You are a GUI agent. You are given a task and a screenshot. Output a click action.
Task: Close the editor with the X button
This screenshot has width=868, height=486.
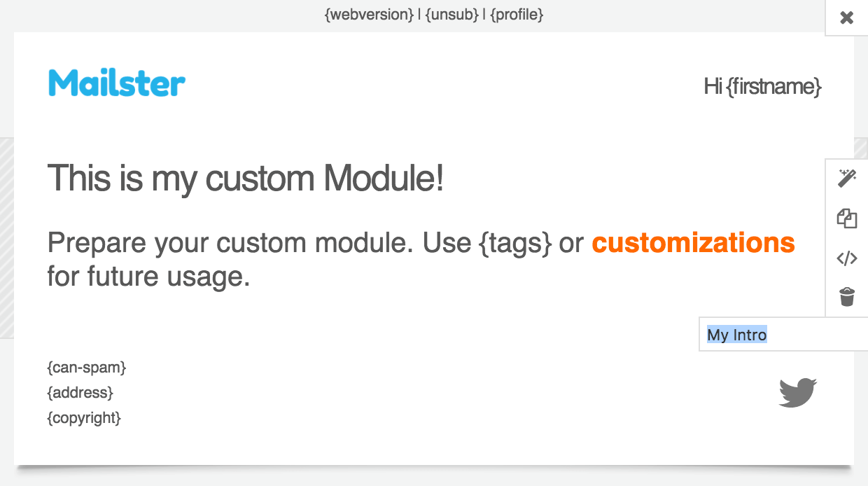[847, 18]
